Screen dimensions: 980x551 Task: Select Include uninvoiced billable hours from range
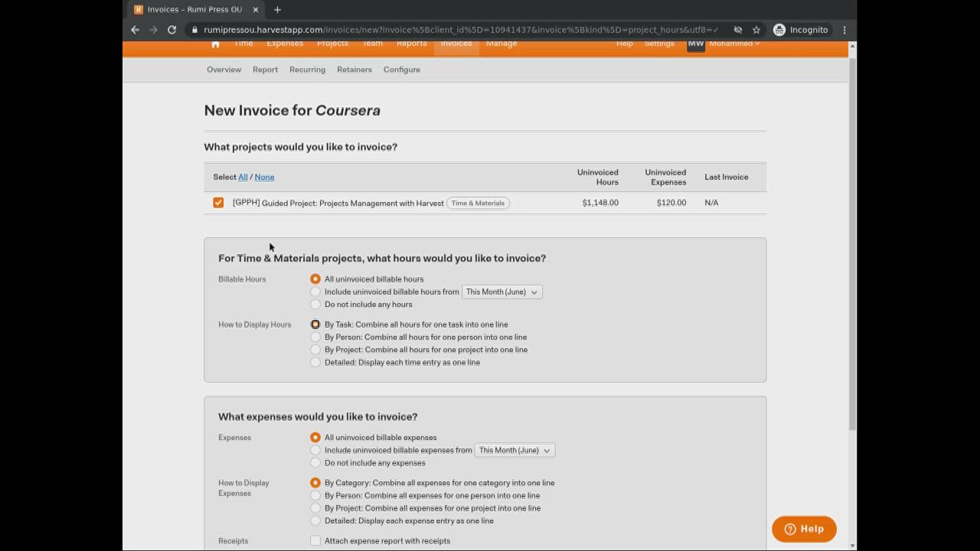(x=315, y=292)
